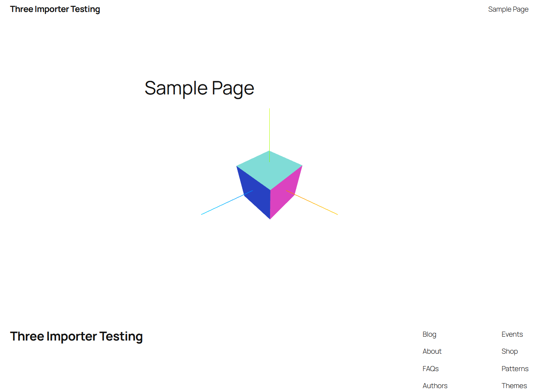Open the Patterns footer link
The height and width of the screenshot is (392, 544).
pyautogui.click(x=515, y=368)
